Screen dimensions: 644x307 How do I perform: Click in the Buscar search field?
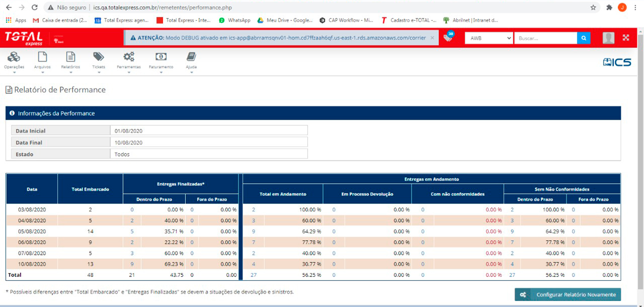click(x=546, y=38)
